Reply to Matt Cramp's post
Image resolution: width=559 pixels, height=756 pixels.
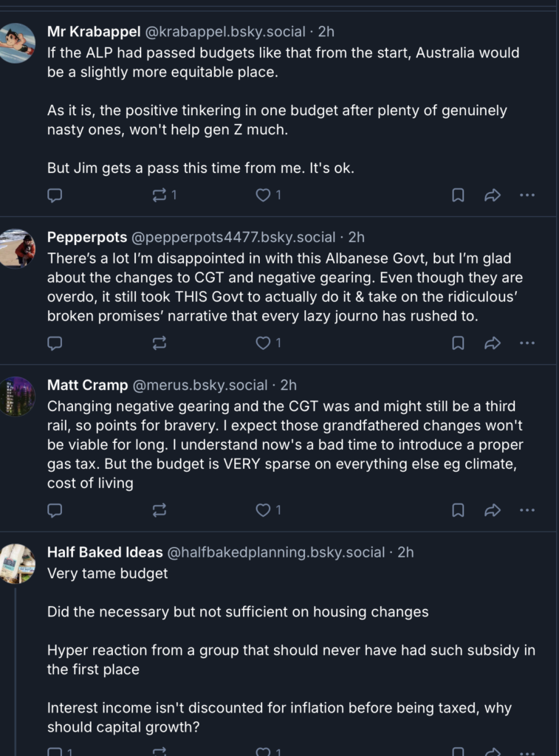[x=55, y=510]
